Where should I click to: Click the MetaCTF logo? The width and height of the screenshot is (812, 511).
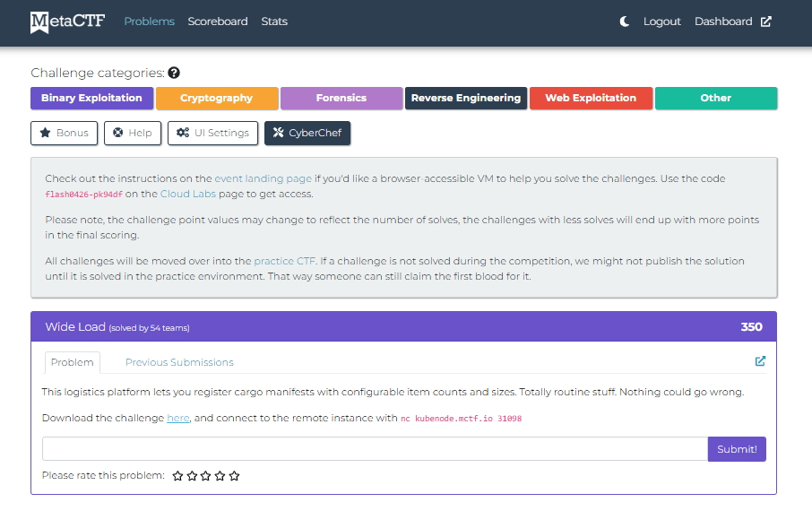coord(67,22)
